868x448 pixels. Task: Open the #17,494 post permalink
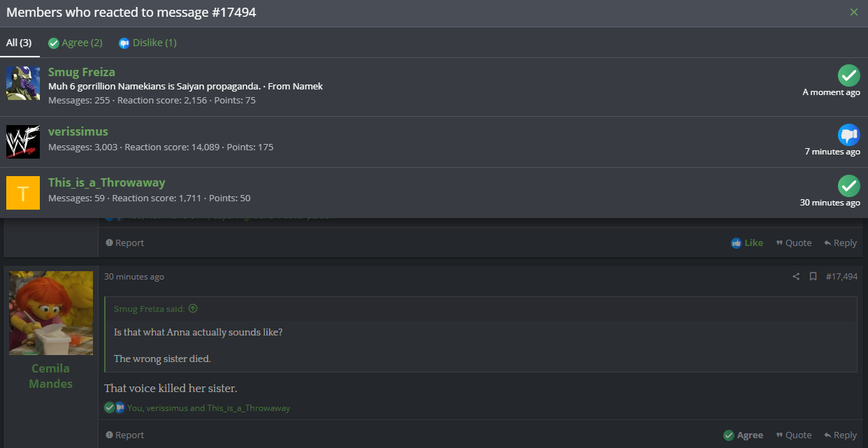841,277
